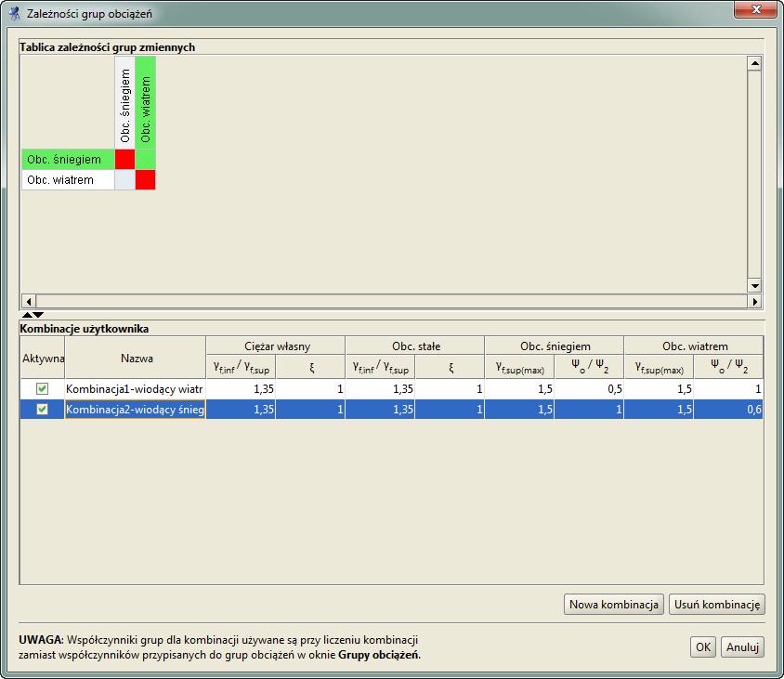
Task: Click Kombinacja2 Obc. śniegiem 1,5 cell
Action: 519,409
